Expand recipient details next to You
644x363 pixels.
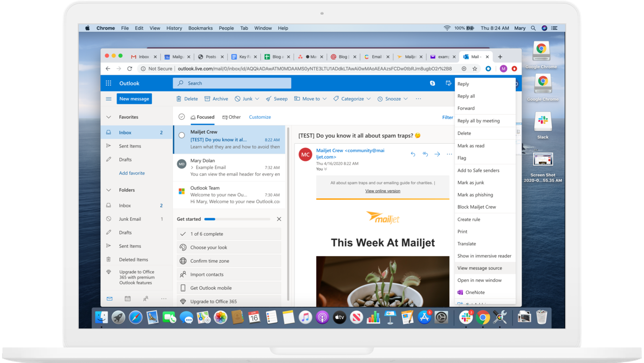tap(325, 169)
